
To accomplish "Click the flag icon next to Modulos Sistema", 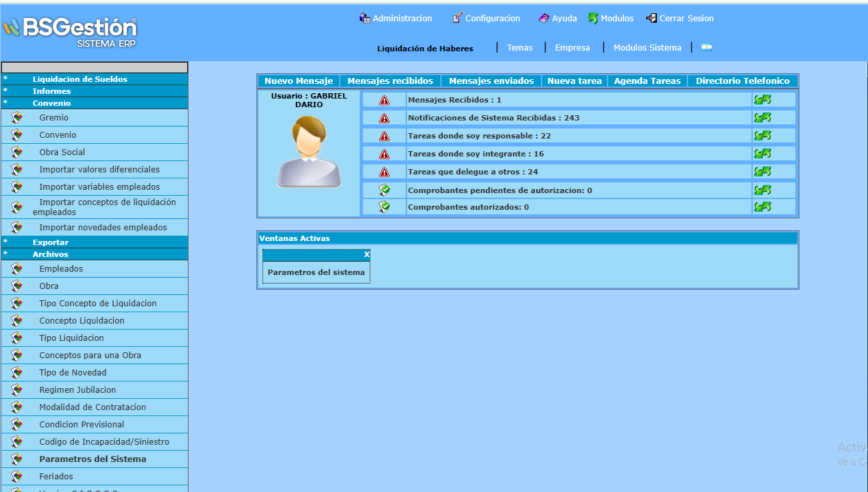I will [707, 47].
